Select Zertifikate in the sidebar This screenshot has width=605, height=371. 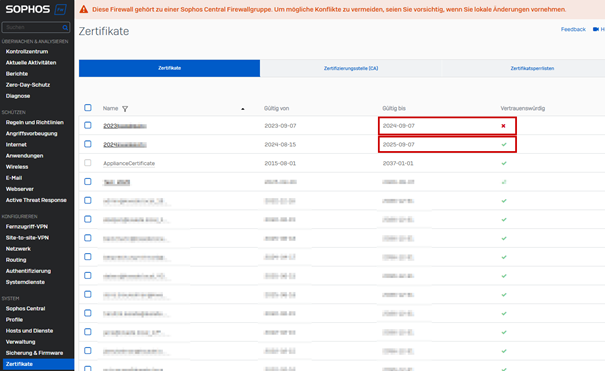[38, 364]
